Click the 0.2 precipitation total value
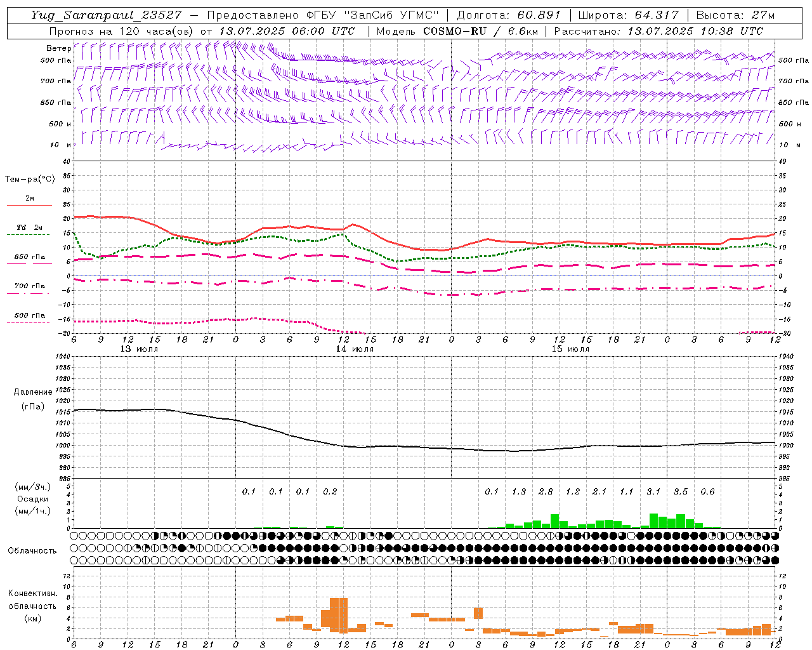Viewport: 812px width, 650px height. (x=330, y=492)
